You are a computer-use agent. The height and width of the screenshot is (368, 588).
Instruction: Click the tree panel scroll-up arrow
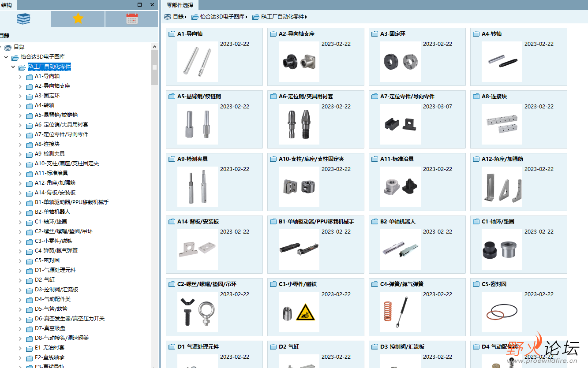pos(154,46)
